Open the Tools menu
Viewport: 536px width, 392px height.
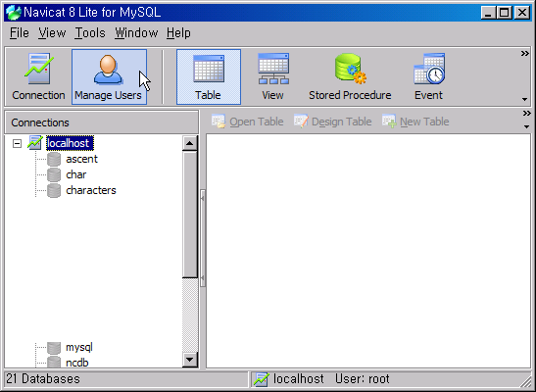(x=90, y=33)
